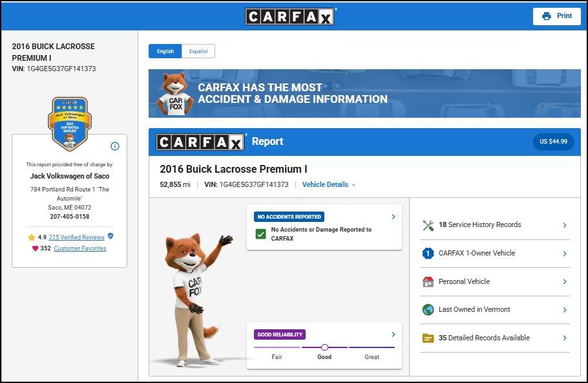Click the reliability slider handle at Good

pos(325,347)
